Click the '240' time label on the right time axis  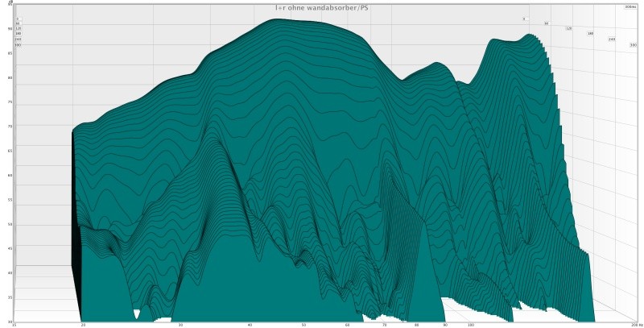tap(612, 39)
